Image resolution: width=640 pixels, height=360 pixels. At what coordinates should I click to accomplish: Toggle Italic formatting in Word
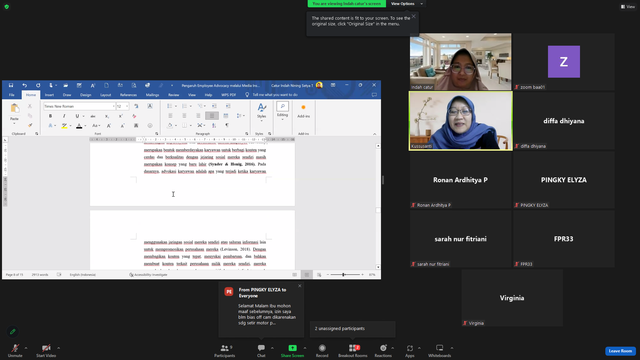64,116
